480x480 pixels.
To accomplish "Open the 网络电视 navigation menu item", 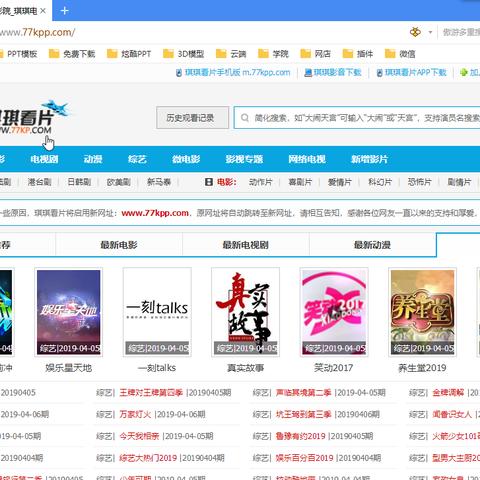I will (x=307, y=159).
